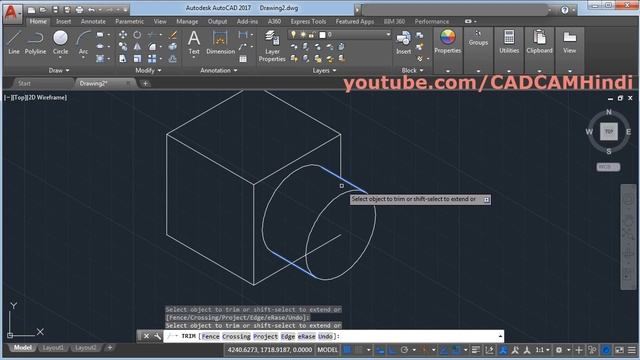Switch to the Insert ribbon tab
The image size is (640, 360).
(63, 22)
